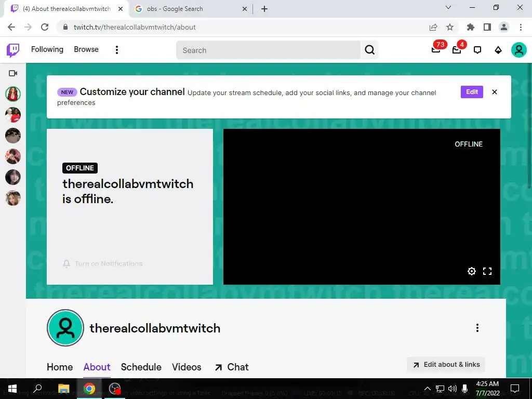Image resolution: width=532 pixels, height=399 pixels.
Task: Open Twitch navigation three-dot menu
Action: tap(117, 50)
